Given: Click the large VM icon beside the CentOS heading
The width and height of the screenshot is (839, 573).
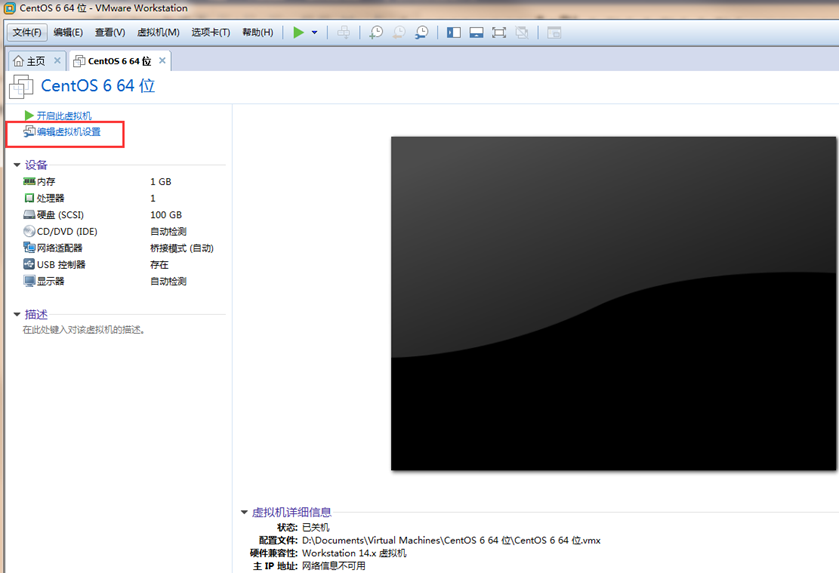Looking at the screenshot, I should pyautogui.click(x=21, y=87).
